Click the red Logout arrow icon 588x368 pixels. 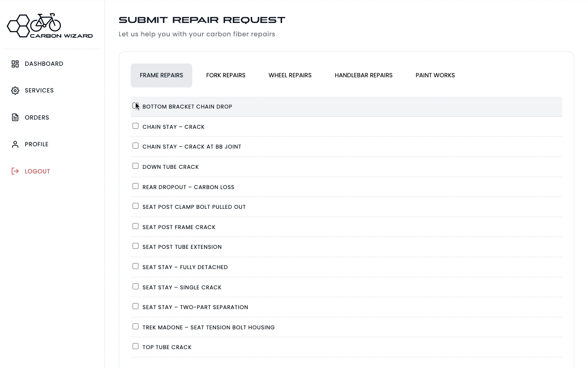click(15, 171)
